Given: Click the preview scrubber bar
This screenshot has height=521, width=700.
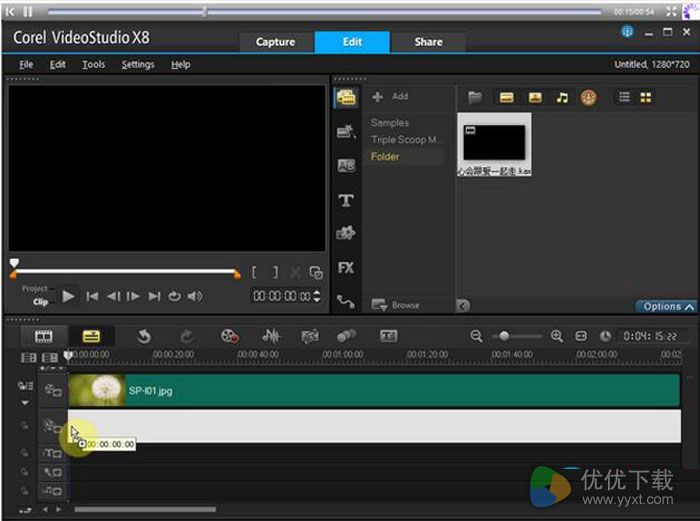Looking at the screenshot, I should [x=125, y=271].
